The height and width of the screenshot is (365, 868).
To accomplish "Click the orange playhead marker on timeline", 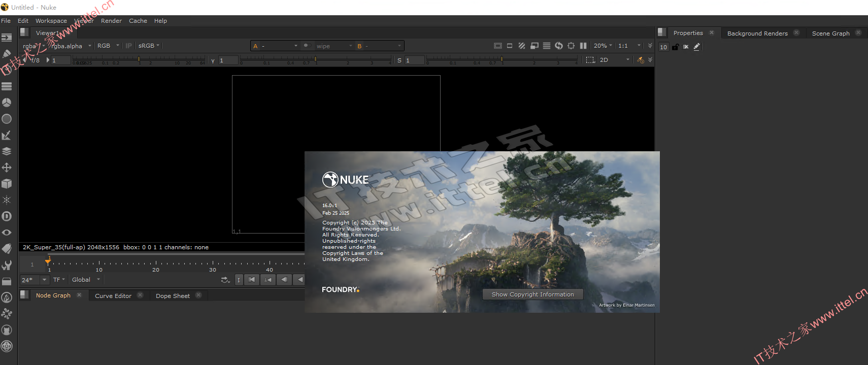I will pos(48,261).
